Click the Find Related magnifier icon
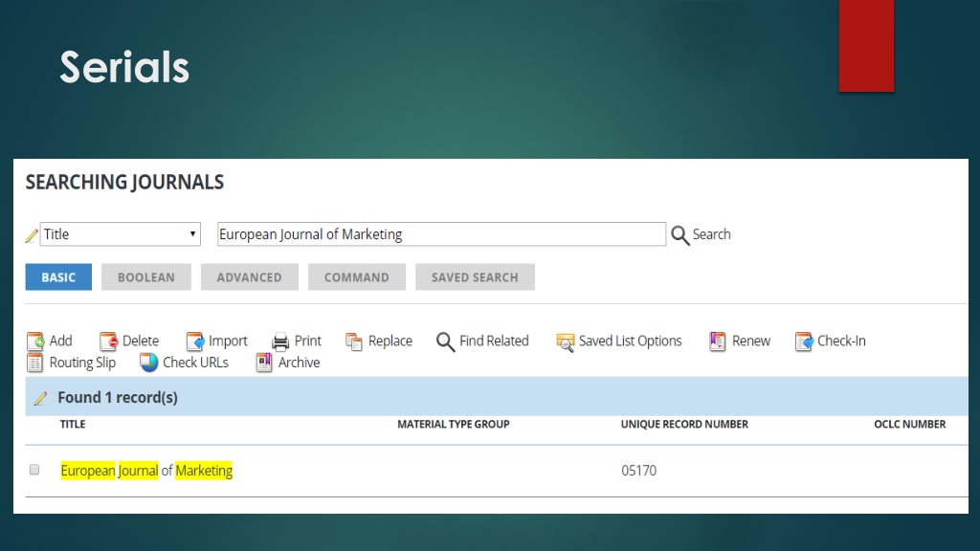 pos(446,342)
